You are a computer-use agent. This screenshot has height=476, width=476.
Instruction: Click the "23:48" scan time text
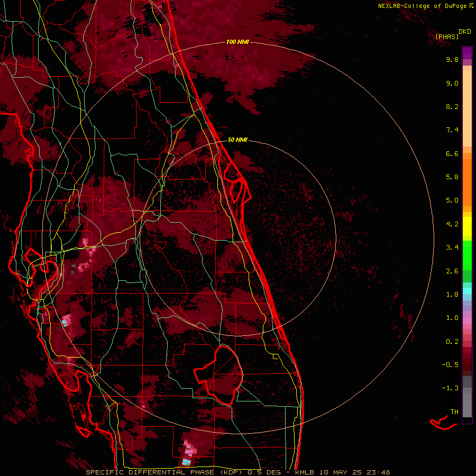coord(380,473)
